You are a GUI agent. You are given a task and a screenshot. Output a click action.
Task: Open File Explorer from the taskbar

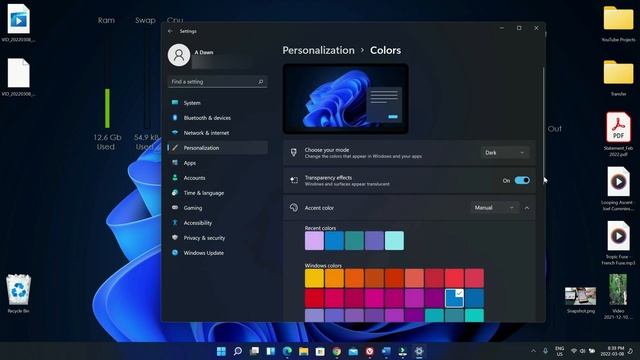pyautogui.click(x=304, y=351)
